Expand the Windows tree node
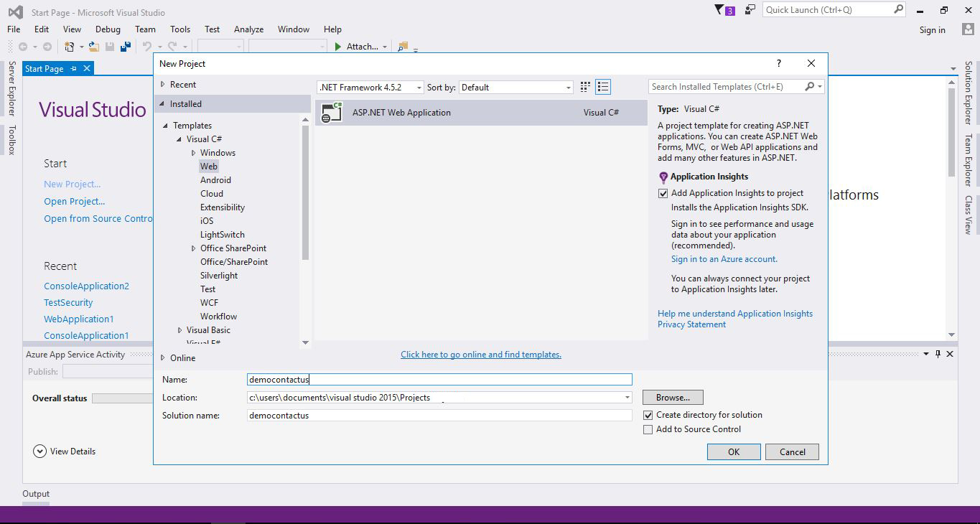Image resolution: width=980 pixels, height=524 pixels. (x=194, y=153)
